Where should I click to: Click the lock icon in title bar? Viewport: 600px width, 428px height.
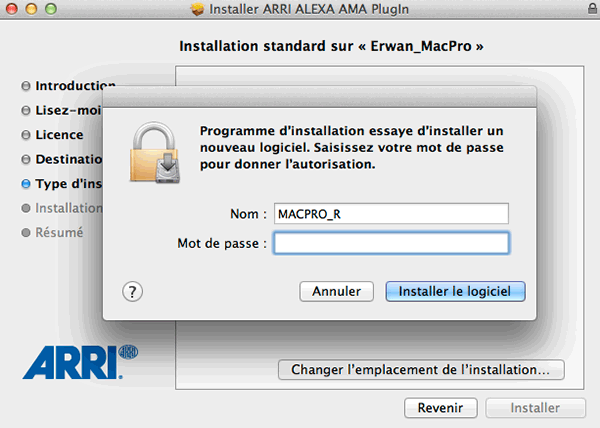point(593,8)
